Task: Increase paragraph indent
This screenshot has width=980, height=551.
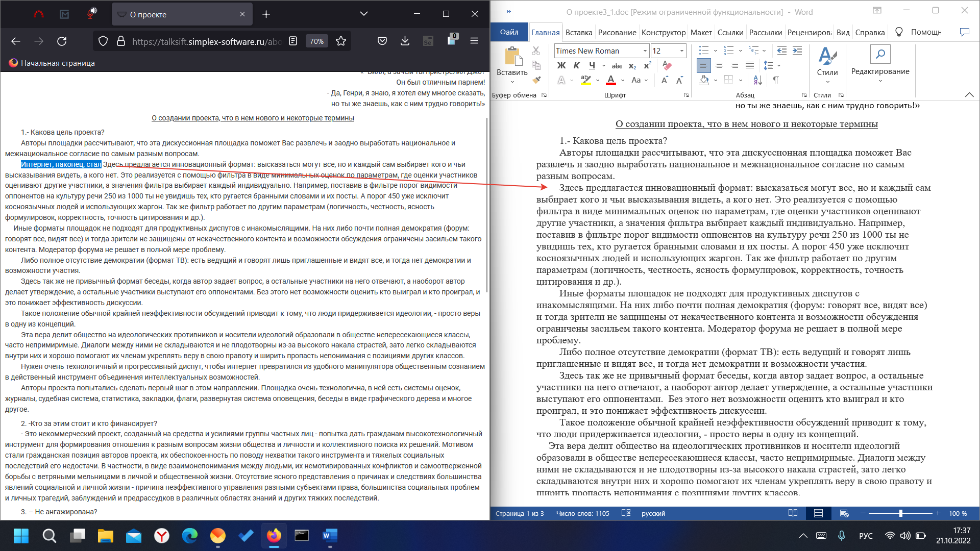Action: pos(797,51)
